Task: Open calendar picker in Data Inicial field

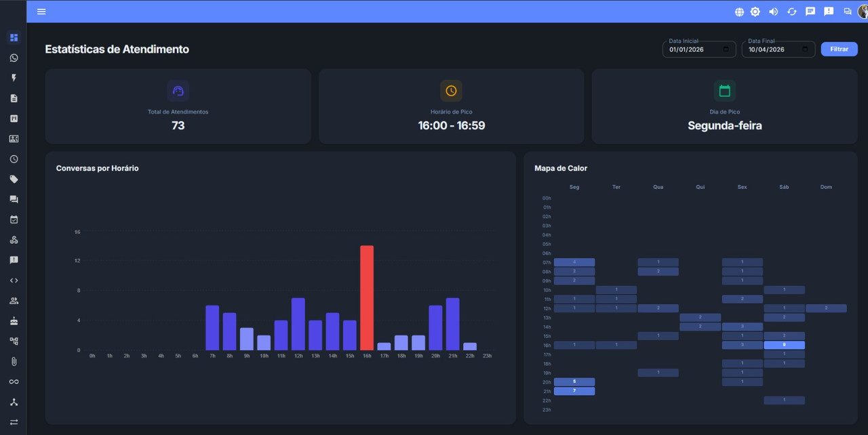Action: click(x=726, y=49)
